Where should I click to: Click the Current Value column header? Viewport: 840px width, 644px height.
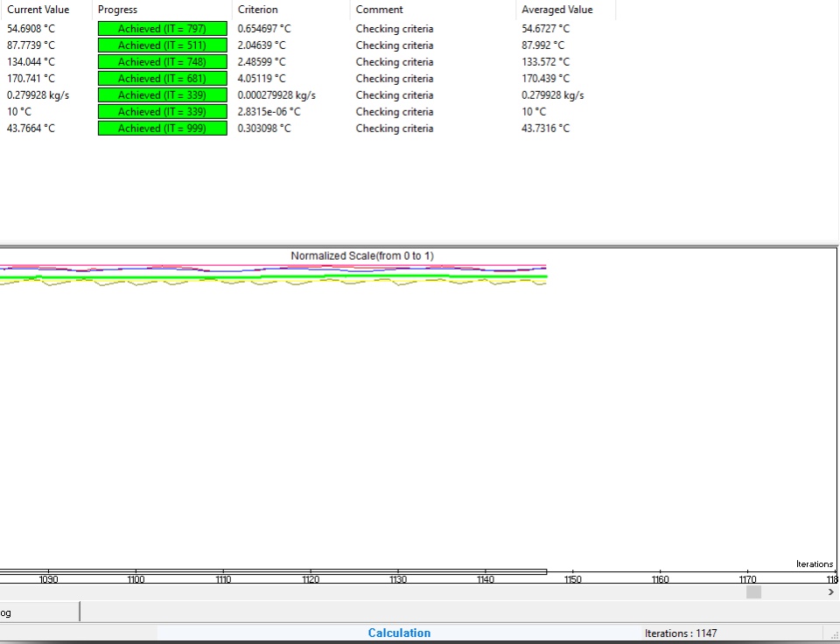click(46, 10)
